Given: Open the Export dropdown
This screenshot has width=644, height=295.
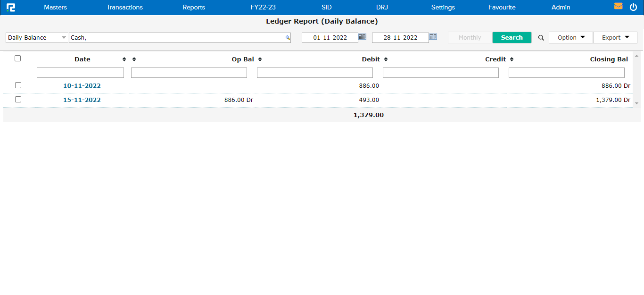Looking at the screenshot, I should click(x=615, y=38).
